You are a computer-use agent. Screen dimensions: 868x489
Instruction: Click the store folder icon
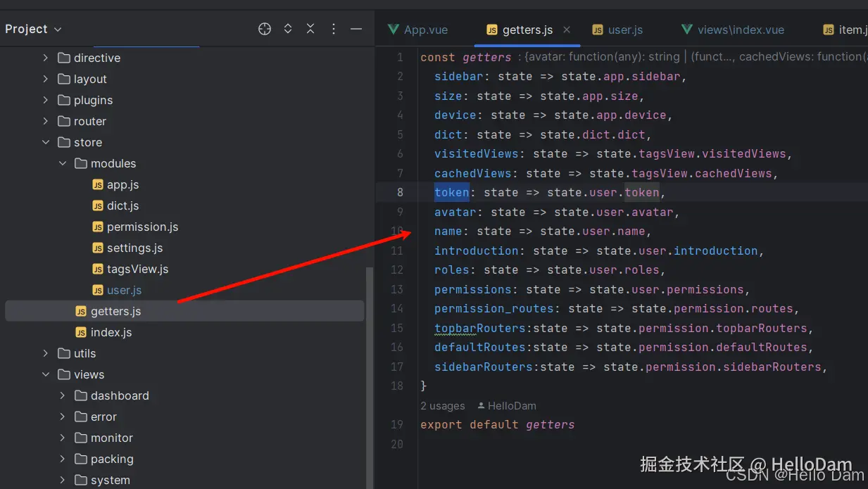point(64,142)
